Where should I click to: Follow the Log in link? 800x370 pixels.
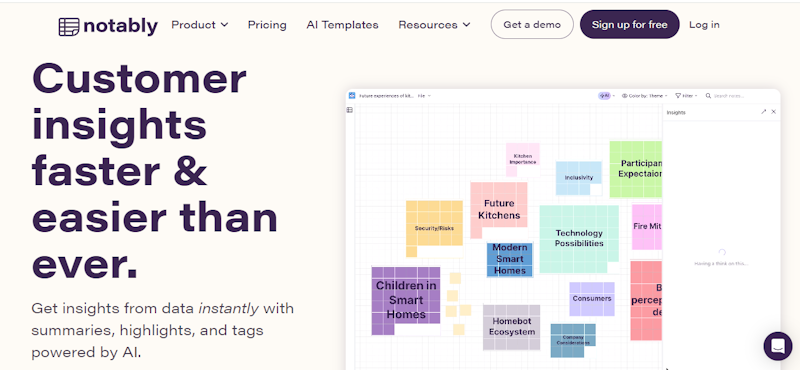[x=704, y=24]
